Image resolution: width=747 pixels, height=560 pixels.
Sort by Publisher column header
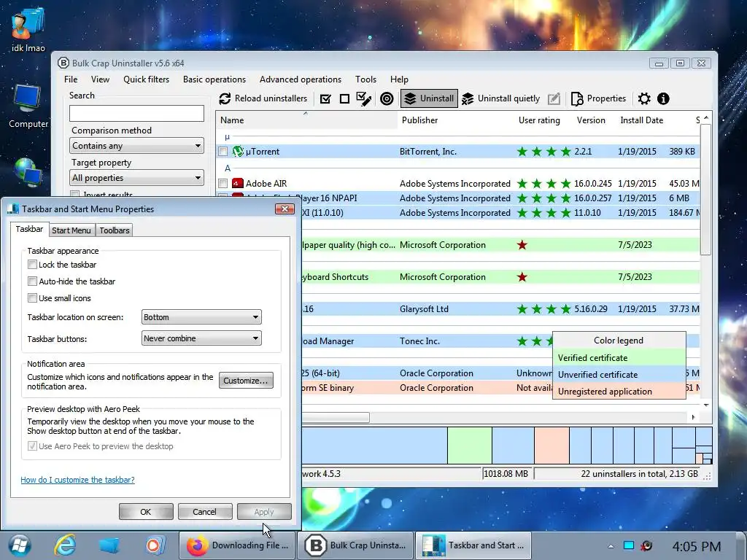[x=457, y=120]
